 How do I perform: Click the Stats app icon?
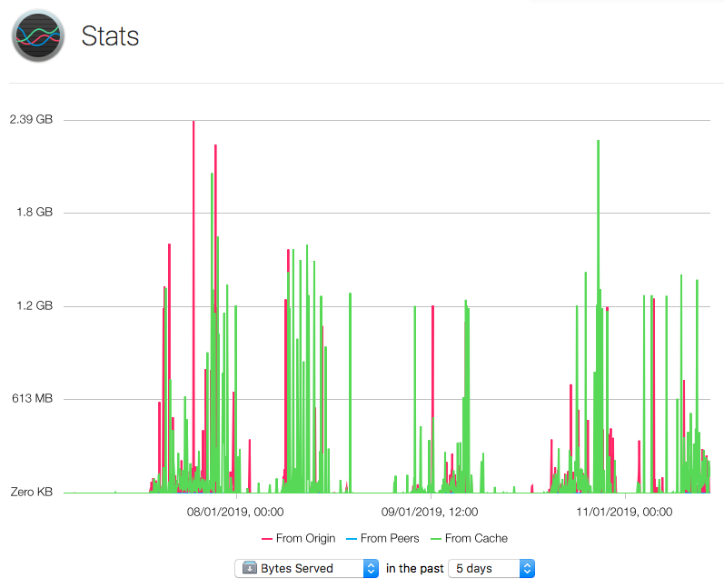[38, 36]
